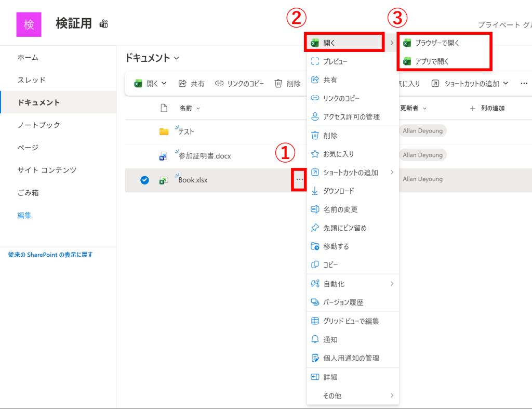Click the teams icon next to 検証用 title

pos(104,24)
